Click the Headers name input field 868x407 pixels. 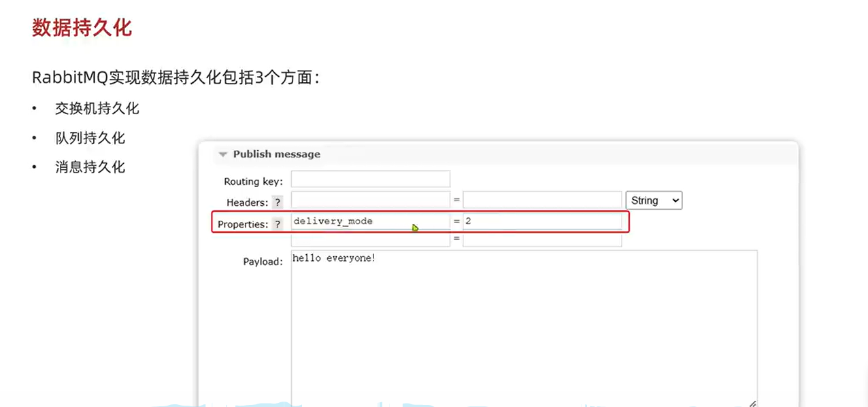[371, 200]
